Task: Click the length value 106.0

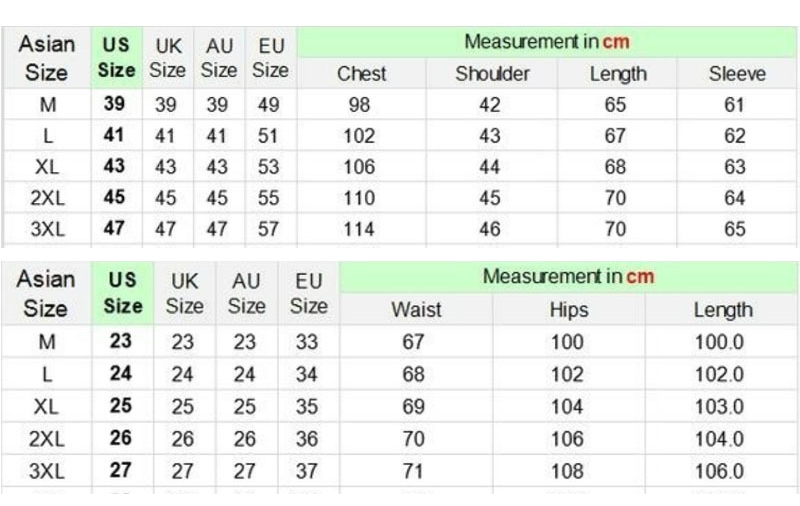Action: tap(720, 470)
